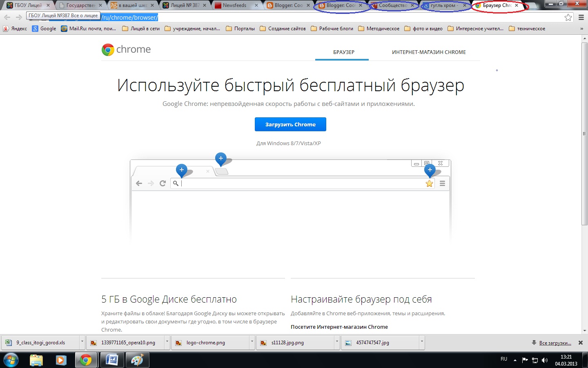Screen dimensions: 588x368
Task: Open dropdown for 9_class_itogi_gorod.xls download
Action: (x=82, y=343)
